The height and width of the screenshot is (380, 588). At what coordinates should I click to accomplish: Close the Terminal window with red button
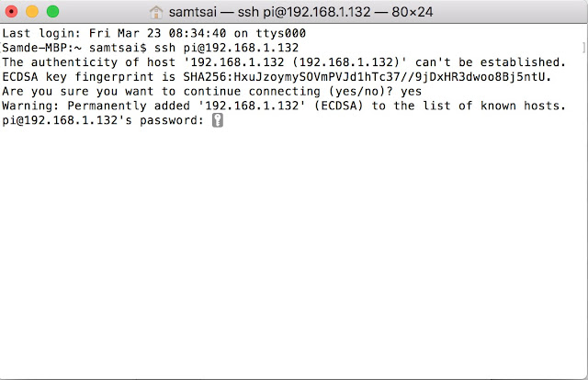12,12
